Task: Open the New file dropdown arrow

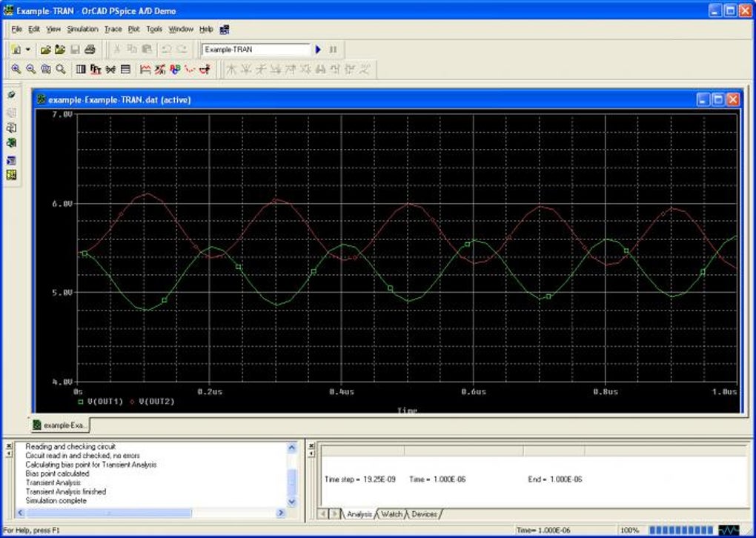Action: tap(28, 50)
